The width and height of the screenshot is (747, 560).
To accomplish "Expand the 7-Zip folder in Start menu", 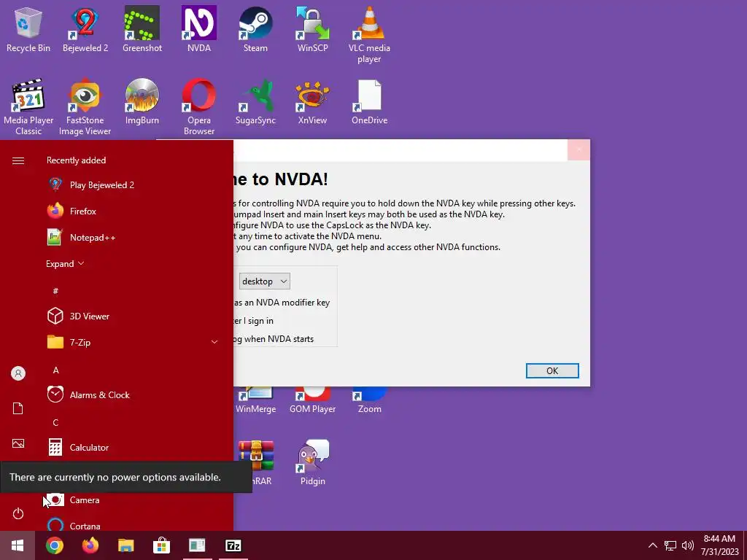I will 133,343.
